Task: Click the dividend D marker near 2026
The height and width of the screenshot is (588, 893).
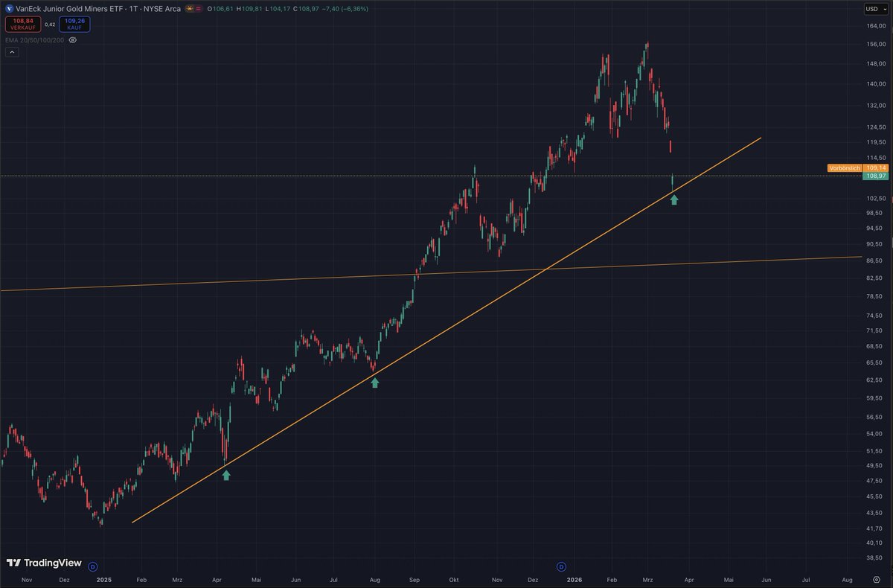Action: tap(561, 566)
